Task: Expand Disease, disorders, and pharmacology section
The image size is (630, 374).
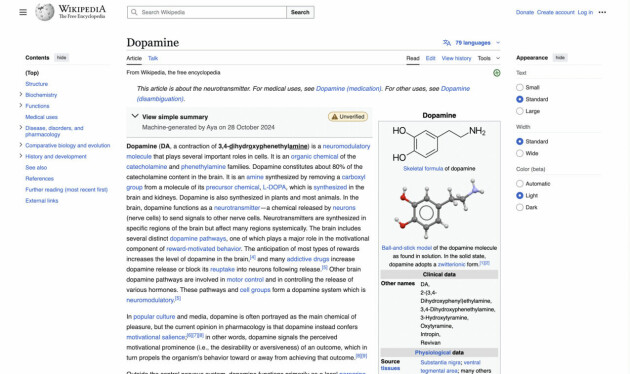Action: [20, 128]
